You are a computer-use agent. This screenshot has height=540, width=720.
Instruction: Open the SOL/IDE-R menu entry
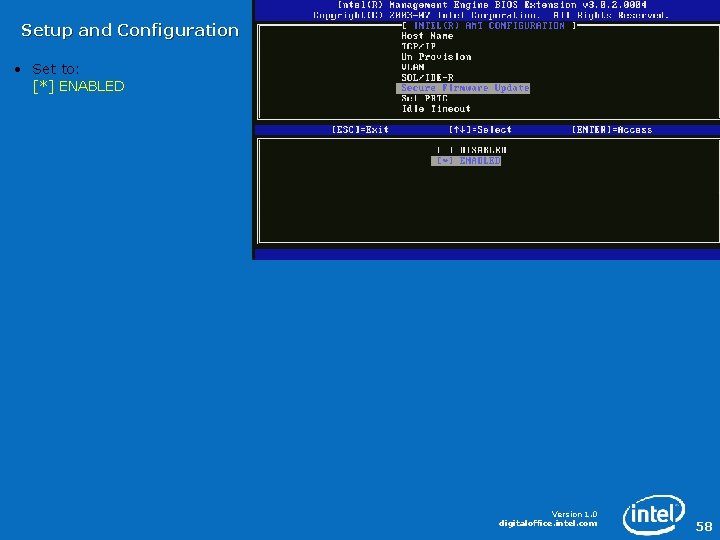pos(427,78)
